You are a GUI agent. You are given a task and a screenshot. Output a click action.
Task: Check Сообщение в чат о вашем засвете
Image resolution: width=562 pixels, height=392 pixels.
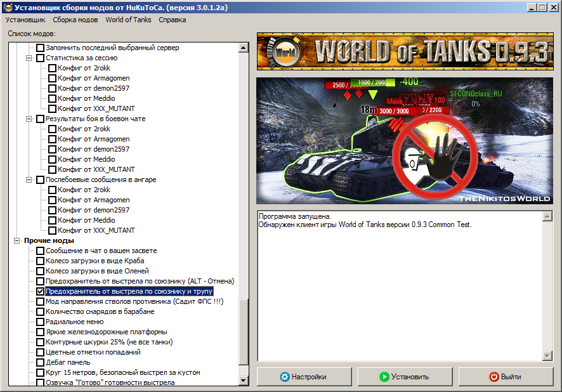tap(40, 251)
